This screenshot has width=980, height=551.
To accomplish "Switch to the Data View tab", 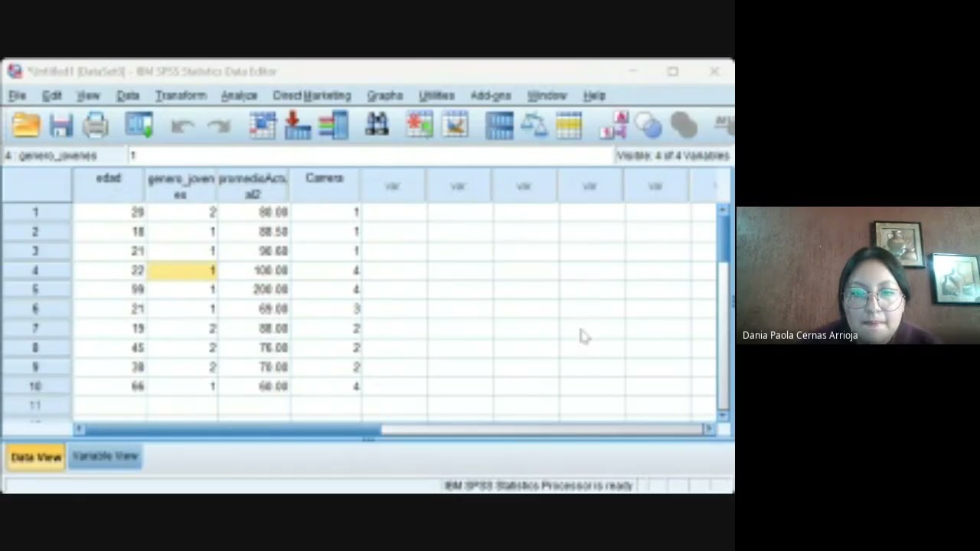I will click(x=36, y=457).
